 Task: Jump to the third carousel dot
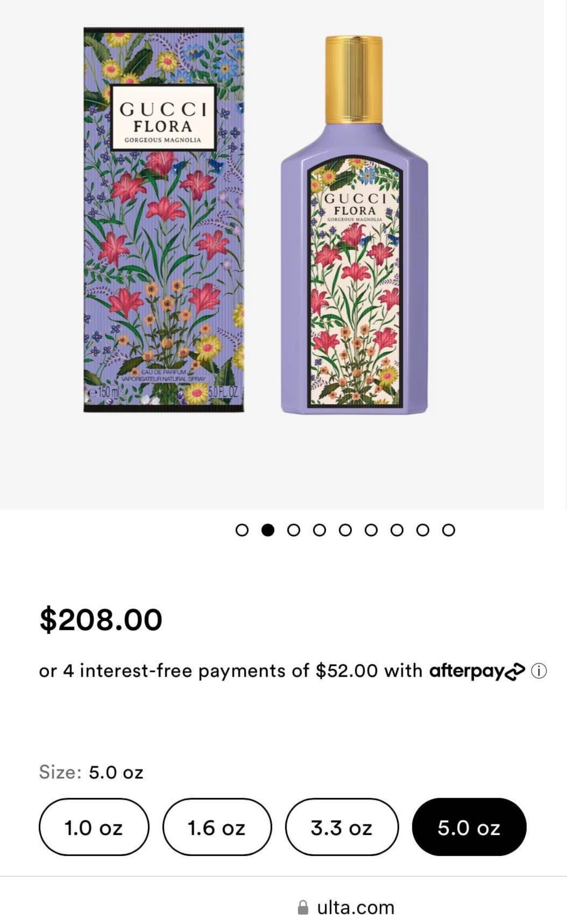pos(294,530)
